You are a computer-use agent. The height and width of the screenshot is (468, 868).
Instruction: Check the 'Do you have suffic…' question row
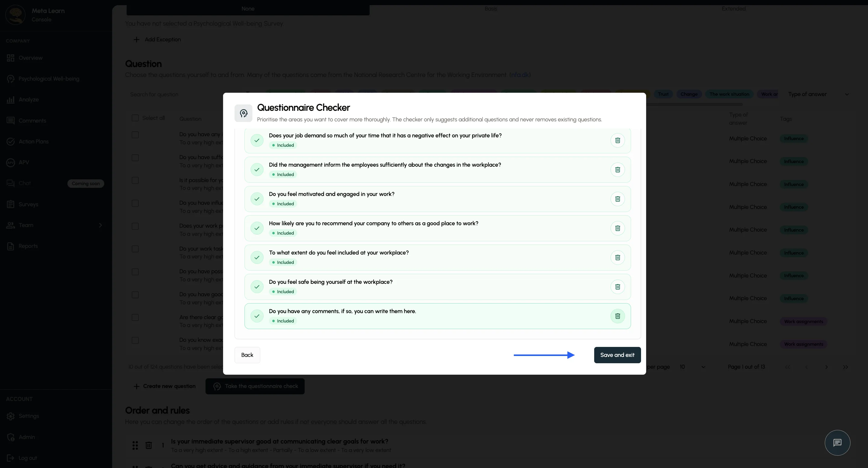pos(135,158)
